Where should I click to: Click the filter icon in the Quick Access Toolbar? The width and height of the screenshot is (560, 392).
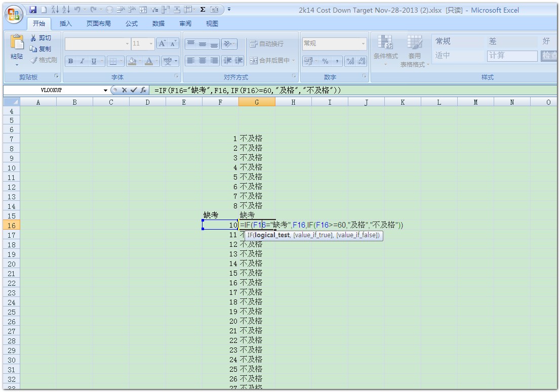pos(154,10)
